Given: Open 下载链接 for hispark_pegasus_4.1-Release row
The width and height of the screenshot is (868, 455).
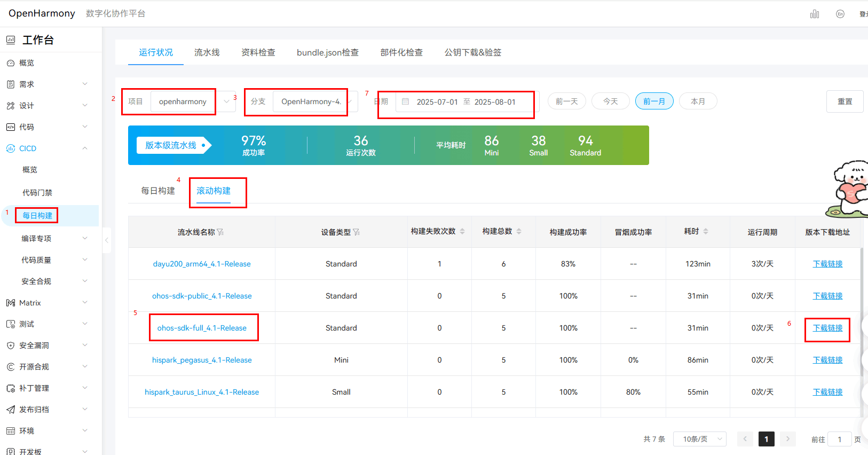Looking at the screenshot, I should 827,360.
